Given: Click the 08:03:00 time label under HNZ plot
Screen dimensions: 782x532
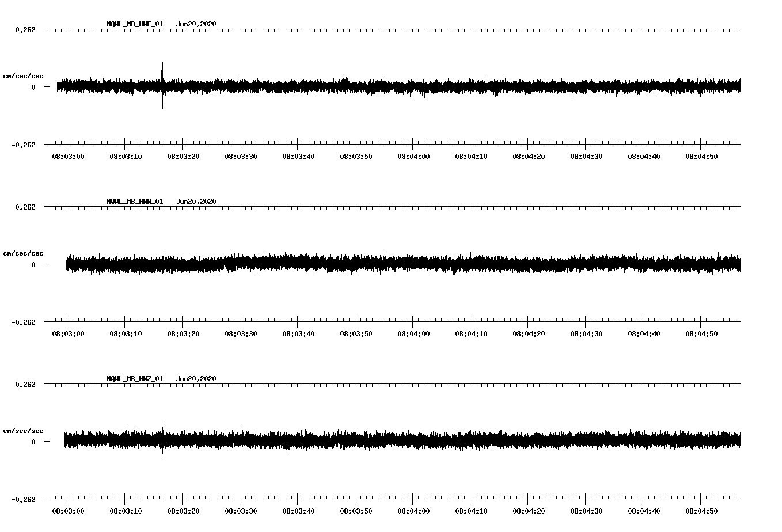Looking at the screenshot, I should [x=68, y=511].
